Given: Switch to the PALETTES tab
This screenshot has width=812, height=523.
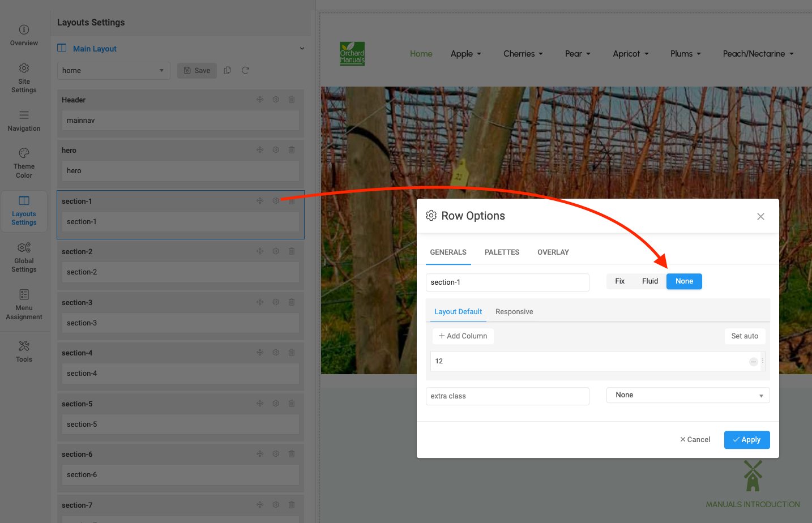Looking at the screenshot, I should (x=502, y=252).
